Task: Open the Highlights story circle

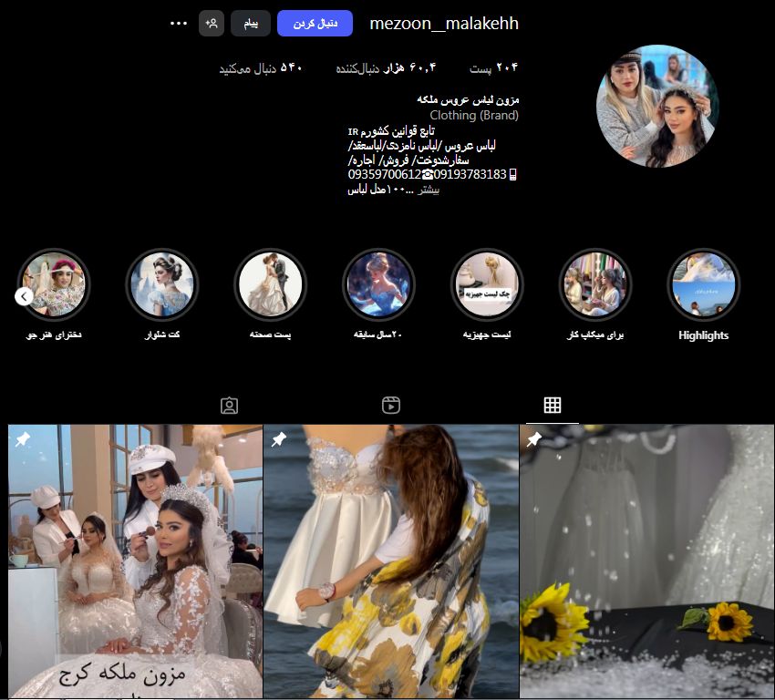Action: click(x=703, y=283)
